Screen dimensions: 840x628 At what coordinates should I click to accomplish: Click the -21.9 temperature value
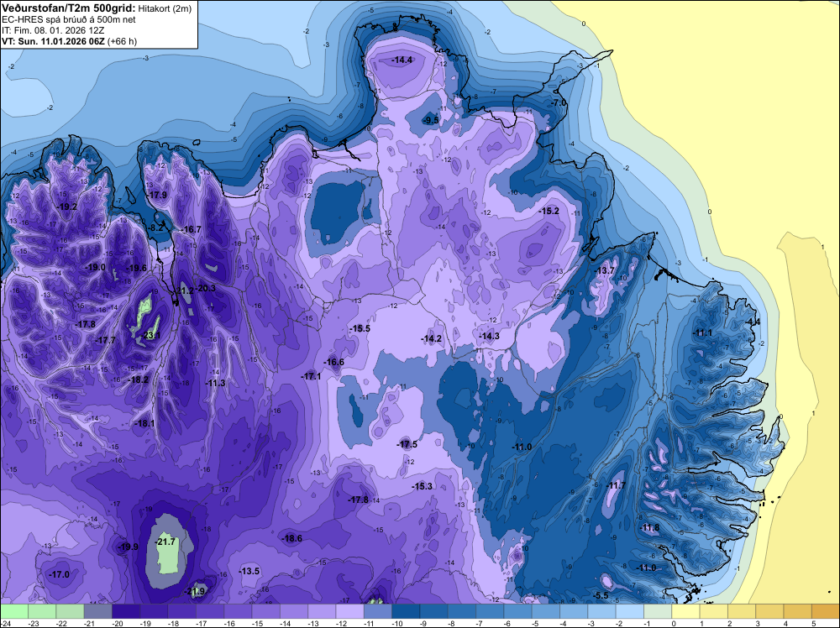[x=195, y=592]
